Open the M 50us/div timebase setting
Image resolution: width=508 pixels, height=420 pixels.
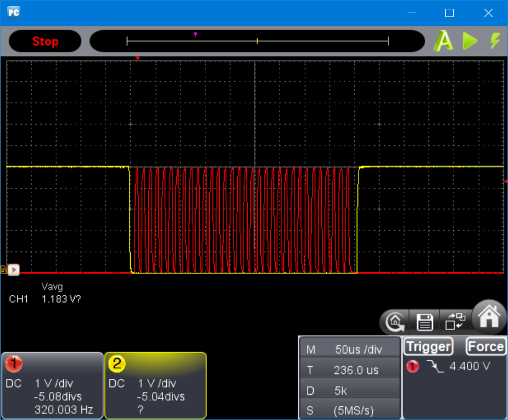(350, 350)
